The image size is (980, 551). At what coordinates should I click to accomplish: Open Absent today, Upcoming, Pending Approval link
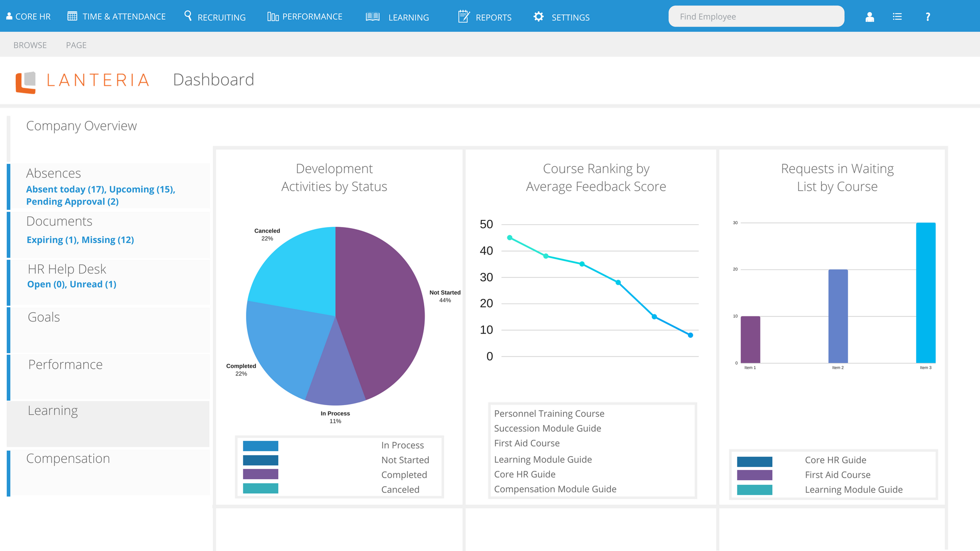pos(101,195)
